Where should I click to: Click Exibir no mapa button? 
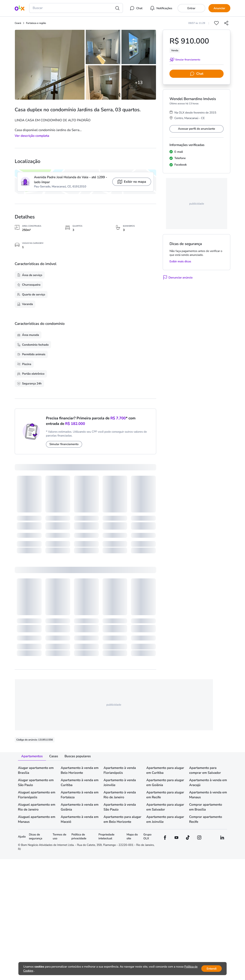[x=132, y=182]
